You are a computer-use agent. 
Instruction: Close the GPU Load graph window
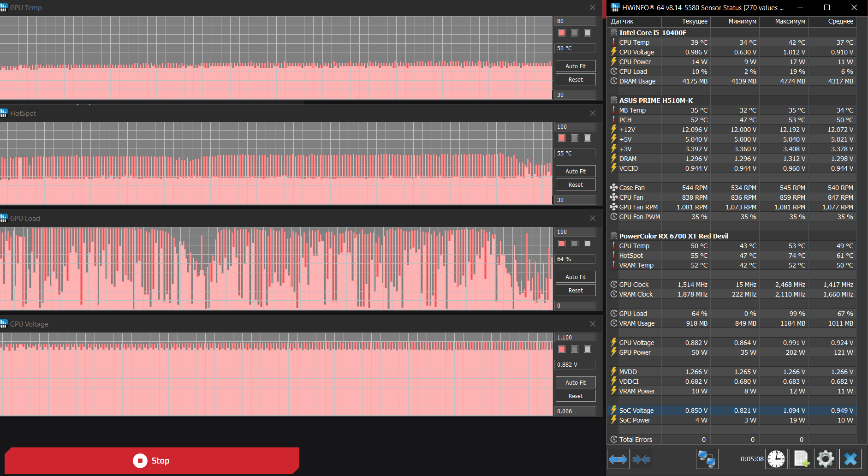593,218
